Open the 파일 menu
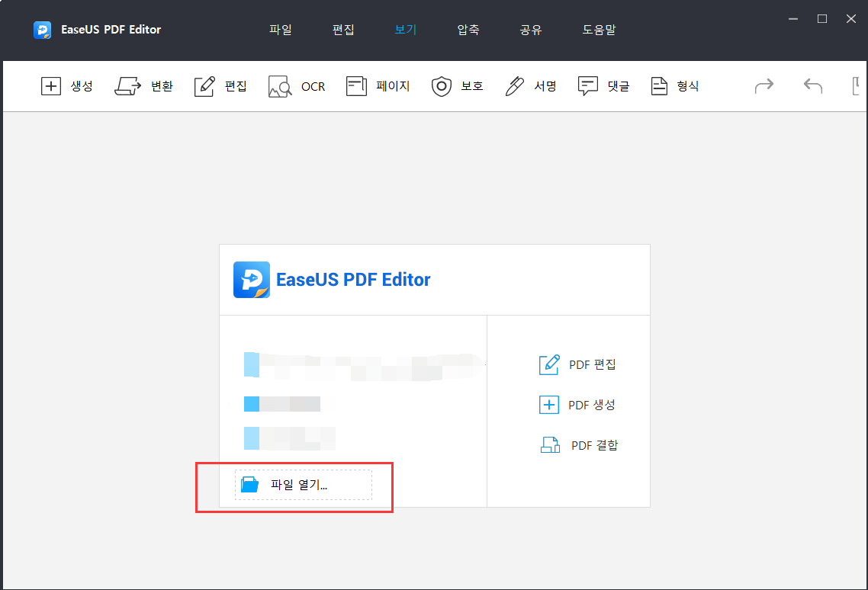 tap(281, 30)
